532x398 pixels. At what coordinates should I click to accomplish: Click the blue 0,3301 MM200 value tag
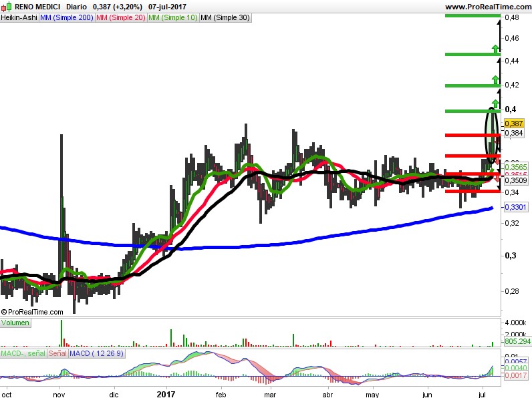[516, 207]
